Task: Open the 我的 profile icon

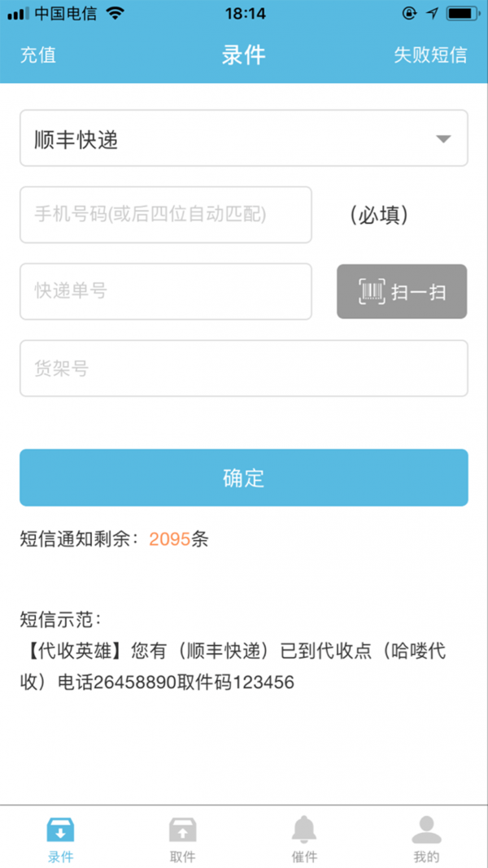Action: point(426,830)
